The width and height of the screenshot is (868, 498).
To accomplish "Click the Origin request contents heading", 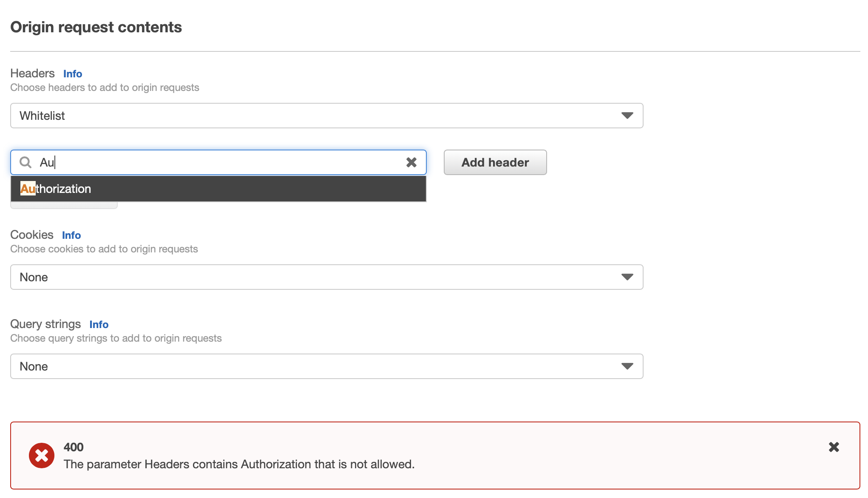I will pos(96,27).
